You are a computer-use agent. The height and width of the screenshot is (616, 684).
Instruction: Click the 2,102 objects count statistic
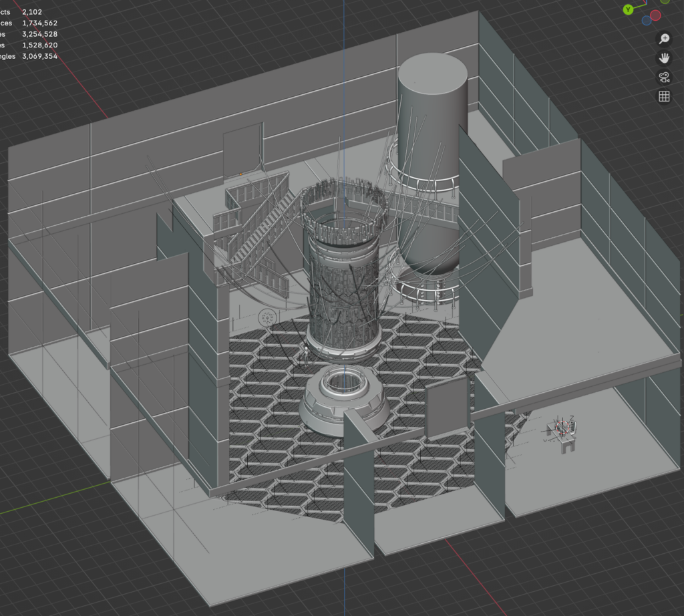(x=32, y=12)
